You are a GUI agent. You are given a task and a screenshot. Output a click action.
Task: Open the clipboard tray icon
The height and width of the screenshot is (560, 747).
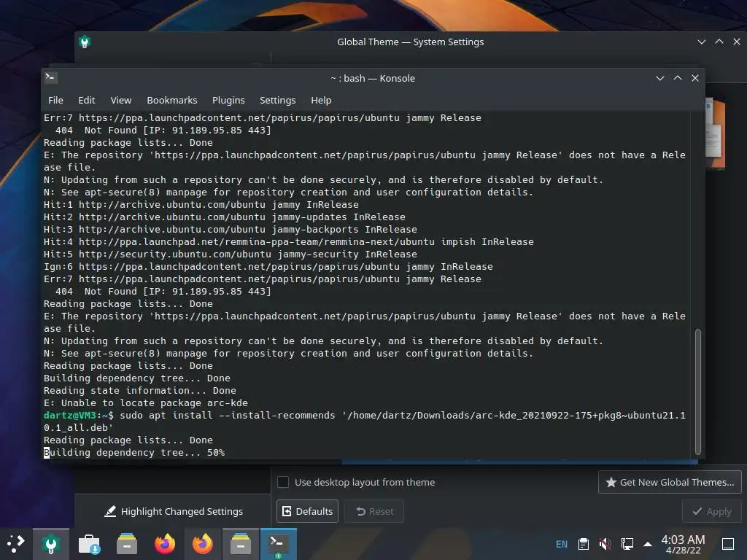(583, 544)
